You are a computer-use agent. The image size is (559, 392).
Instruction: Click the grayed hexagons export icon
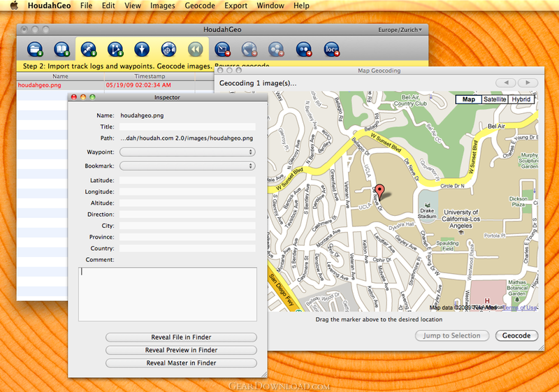pyautogui.click(x=276, y=49)
